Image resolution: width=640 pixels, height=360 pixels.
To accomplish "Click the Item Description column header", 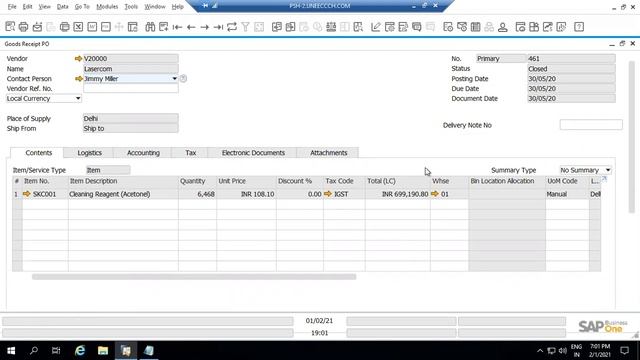I will 123,181.
